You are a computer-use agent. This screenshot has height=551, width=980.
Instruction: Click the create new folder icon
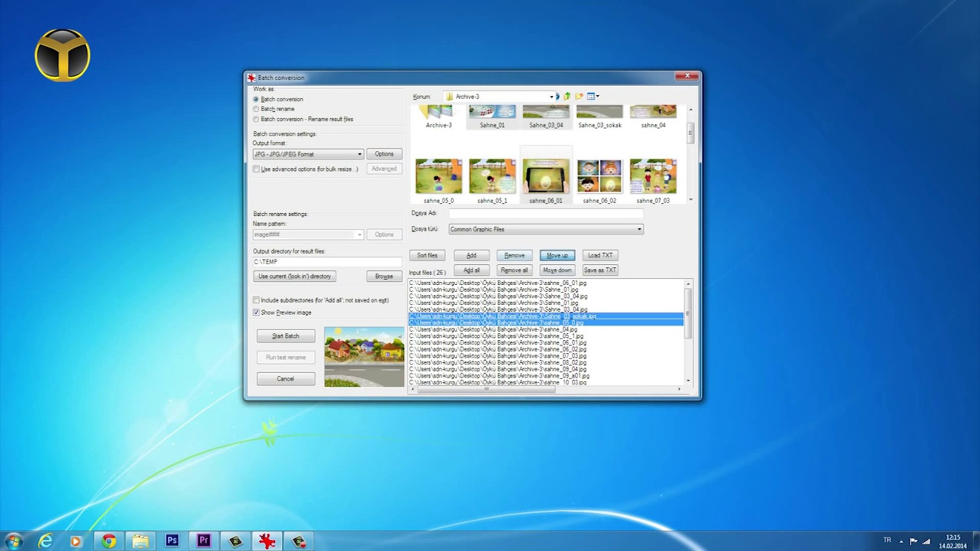coord(579,96)
